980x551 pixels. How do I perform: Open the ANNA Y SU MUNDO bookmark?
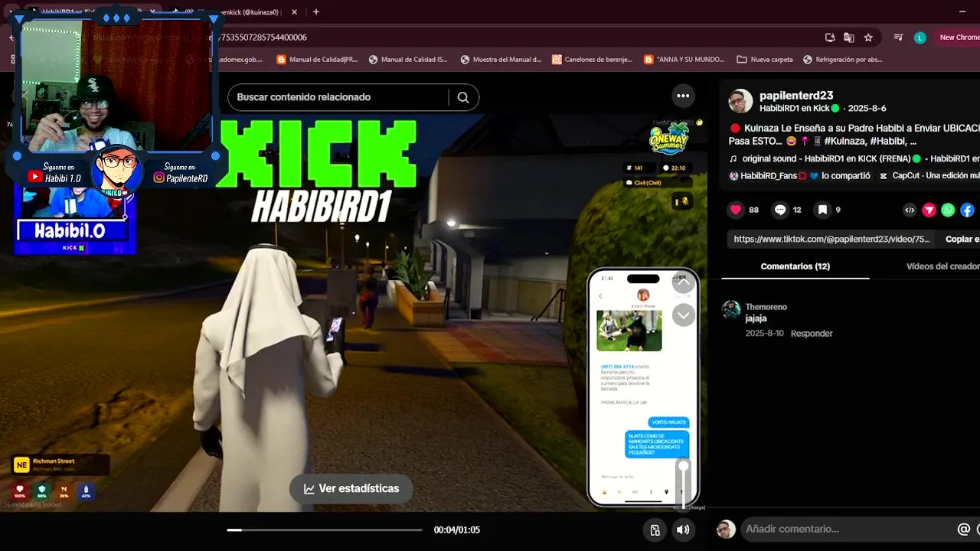point(684,59)
